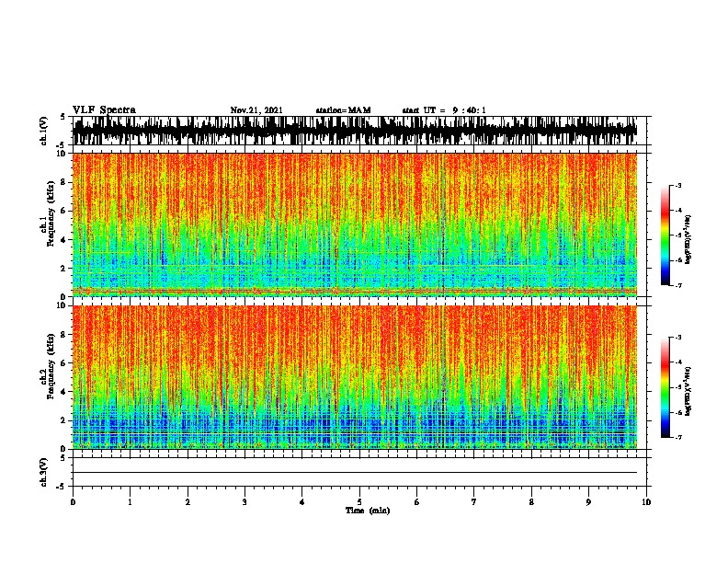The height and width of the screenshot is (563, 728).
Task: Click the ch.1 color bar 'log(PSD)' unit label
Action: point(688,239)
